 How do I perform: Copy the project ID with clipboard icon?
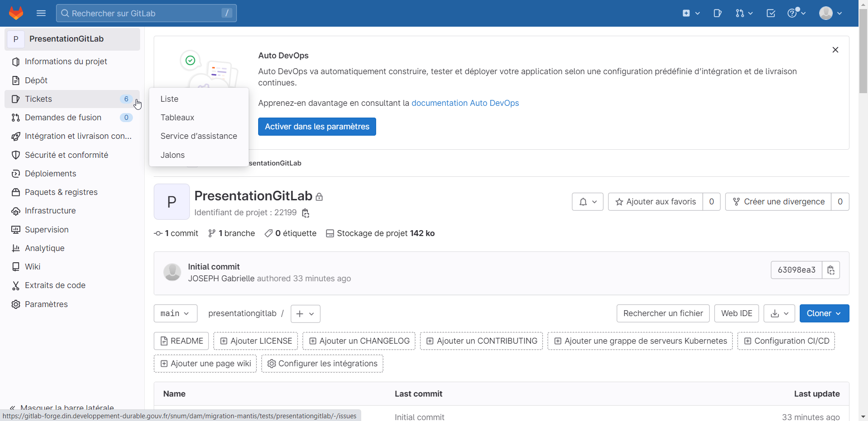[x=306, y=213]
